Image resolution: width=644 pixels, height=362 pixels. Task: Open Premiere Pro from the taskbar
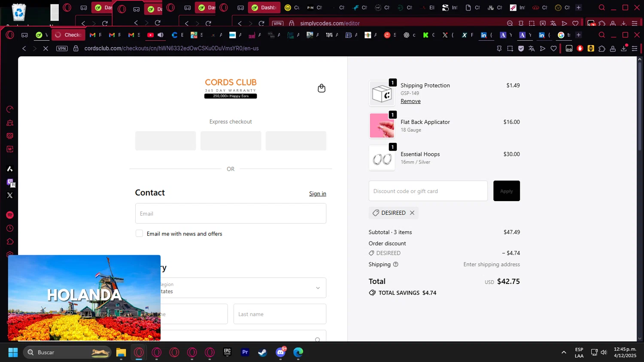pos(245,352)
